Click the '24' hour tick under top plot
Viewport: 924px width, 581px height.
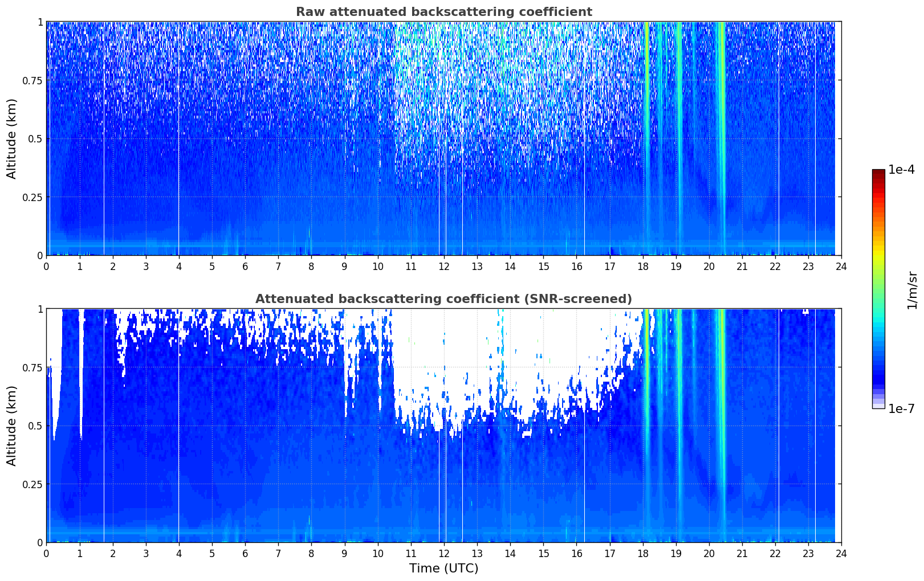click(x=841, y=266)
